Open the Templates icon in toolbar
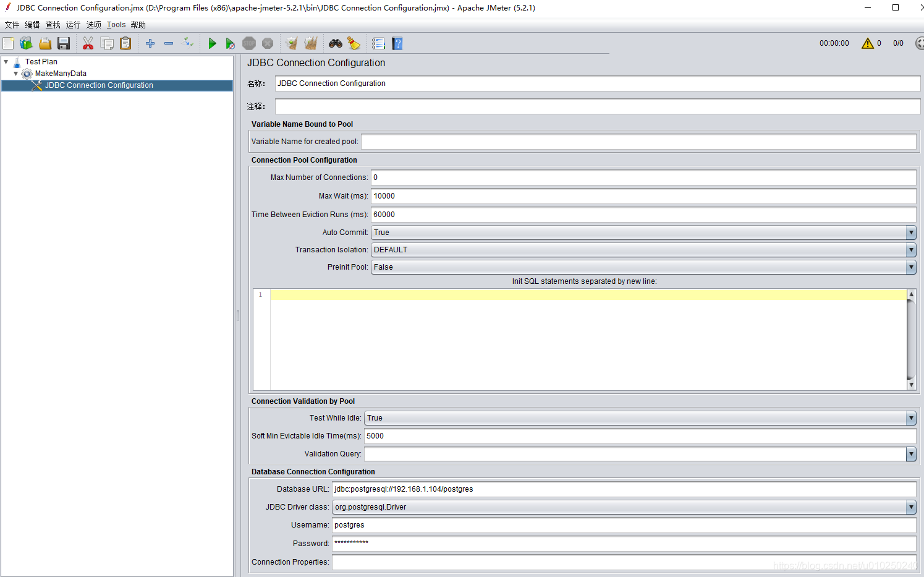The image size is (924, 577). [x=26, y=43]
